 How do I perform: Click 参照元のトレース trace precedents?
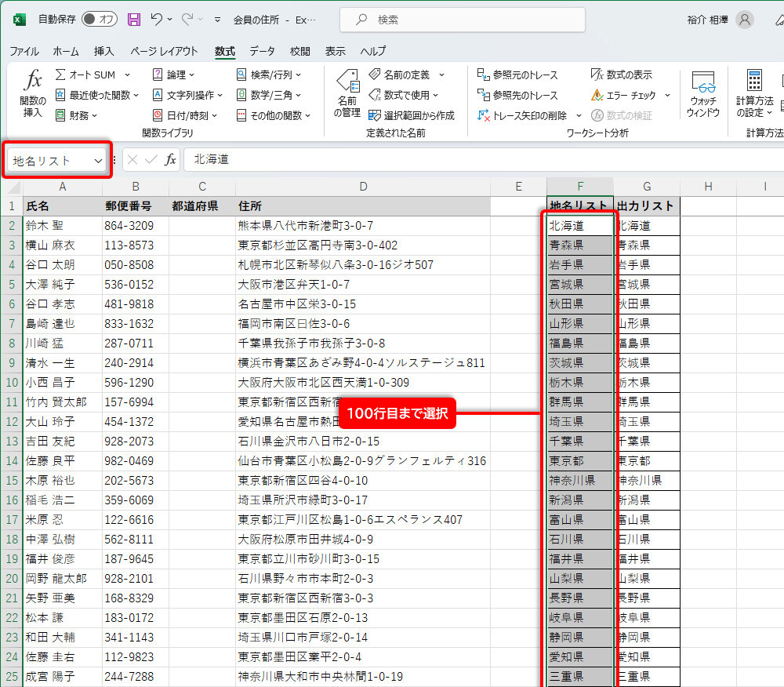[517, 75]
